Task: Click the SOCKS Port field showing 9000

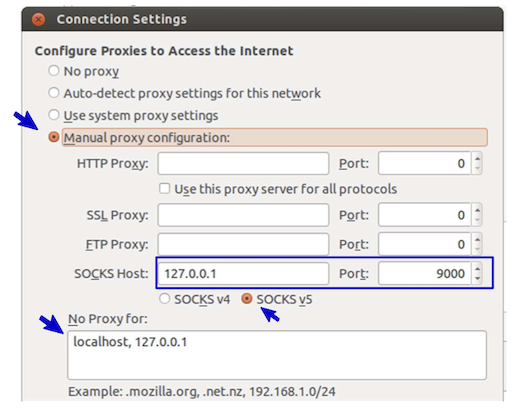Action: (425, 274)
